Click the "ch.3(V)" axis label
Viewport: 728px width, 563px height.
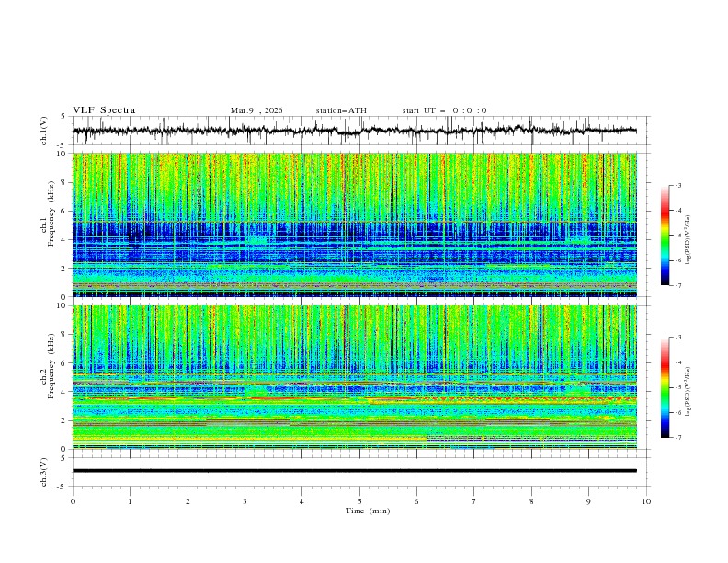(x=44, y=472)
